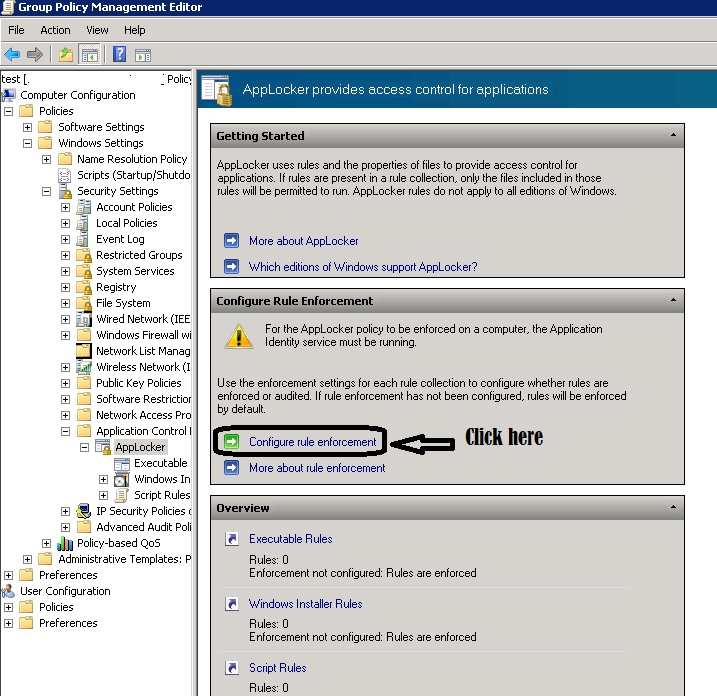
Task: Open the Action menu
Action: [x=55, y=30]
